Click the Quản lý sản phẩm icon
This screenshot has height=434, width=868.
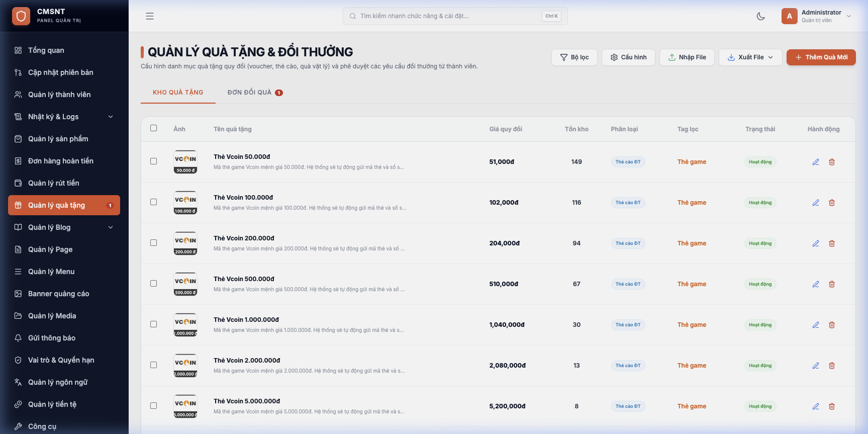point(18,139)
